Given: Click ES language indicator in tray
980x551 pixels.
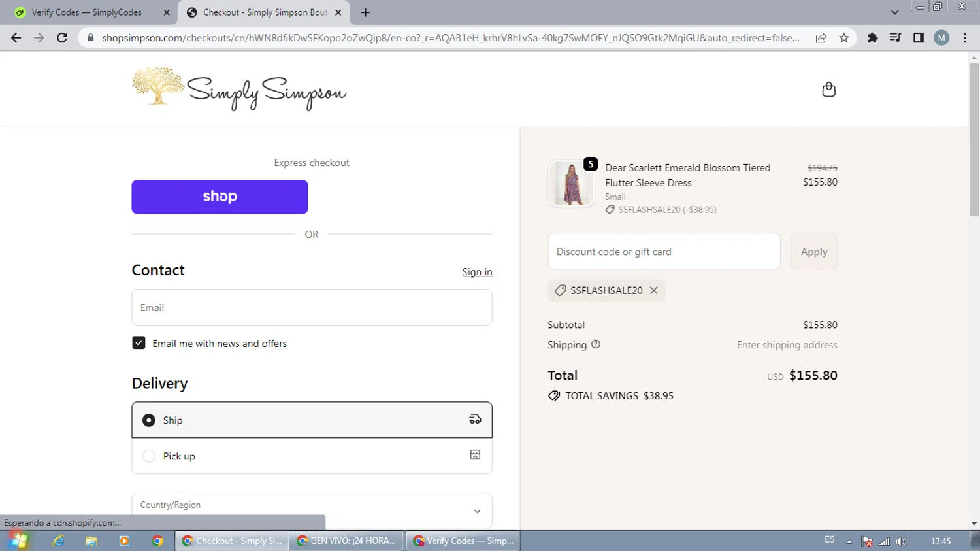Looking at the screenshot, I should coord(829,540).
